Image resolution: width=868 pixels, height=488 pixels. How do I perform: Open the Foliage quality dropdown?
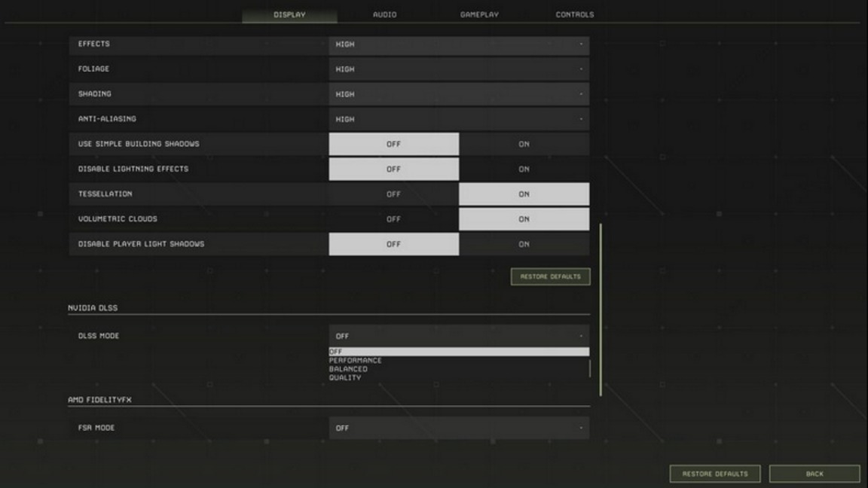pyautogui.click(x=459, y=69)
